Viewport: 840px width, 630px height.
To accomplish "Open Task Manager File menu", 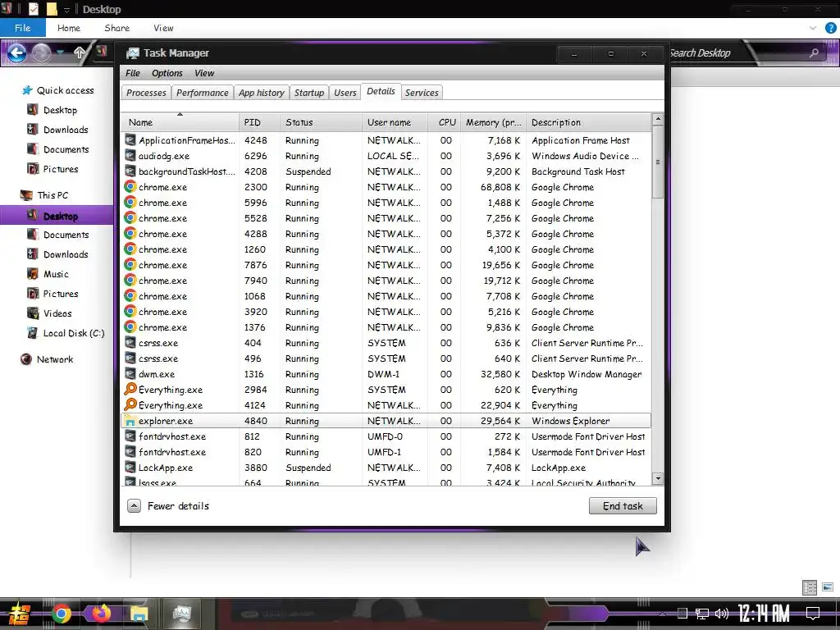I will click(132, 73).
